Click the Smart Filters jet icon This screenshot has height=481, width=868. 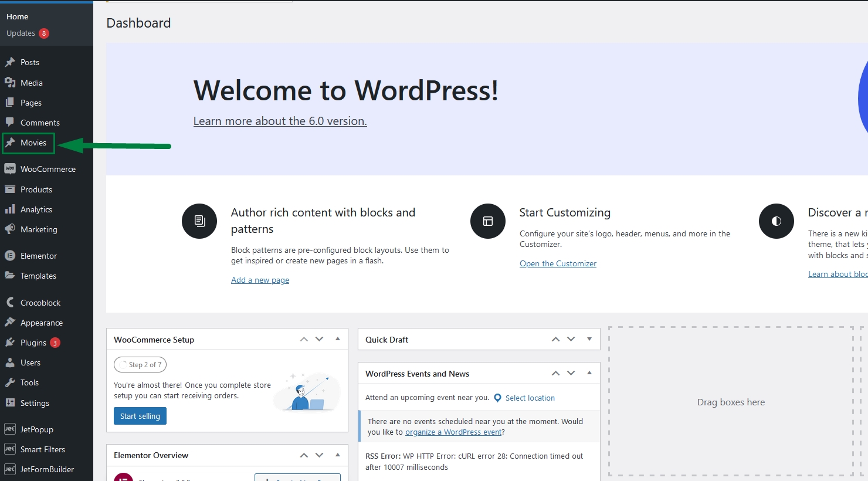pos(10,449)
